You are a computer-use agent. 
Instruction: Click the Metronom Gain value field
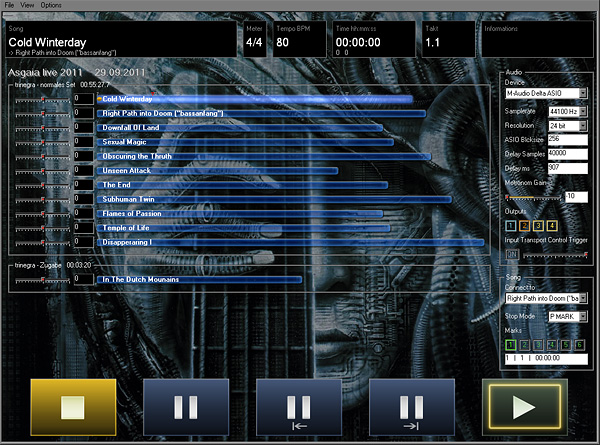(x=576, y=197)
